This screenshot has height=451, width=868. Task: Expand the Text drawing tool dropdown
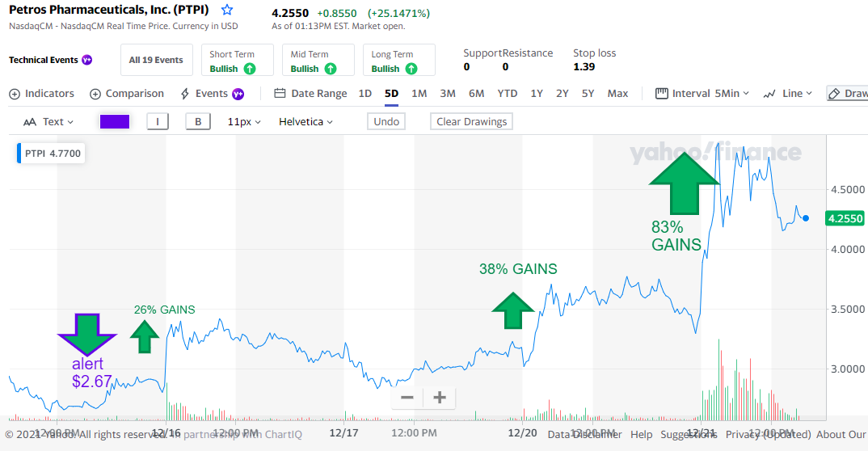pyautogui.click(x=48, y=122)
